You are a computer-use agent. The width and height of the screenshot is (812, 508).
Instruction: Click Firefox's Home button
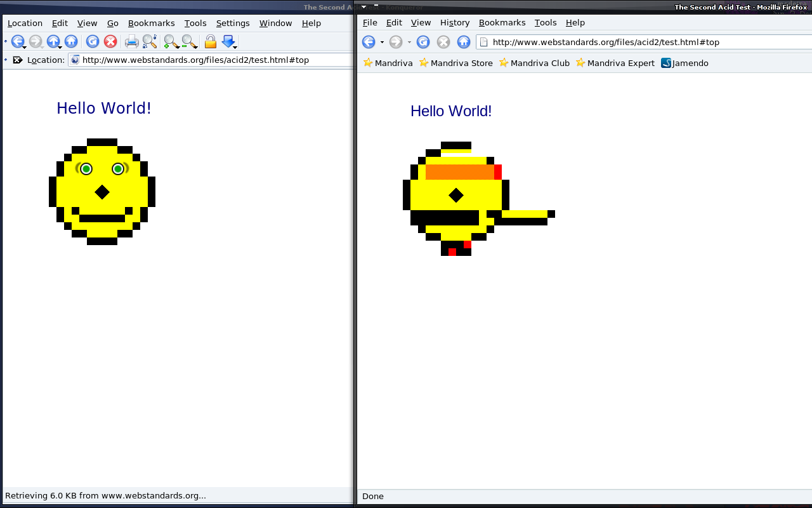point(464,42)
